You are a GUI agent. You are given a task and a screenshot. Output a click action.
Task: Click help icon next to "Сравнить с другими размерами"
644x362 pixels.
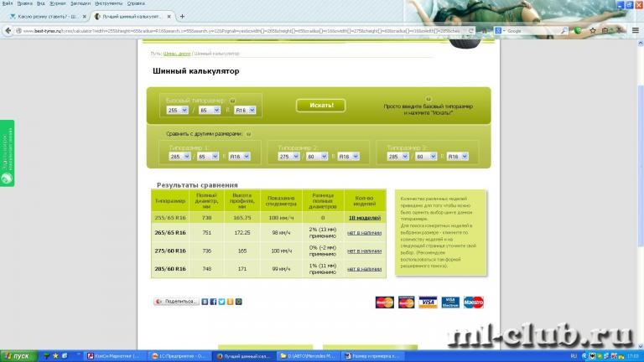click(248, 133)
